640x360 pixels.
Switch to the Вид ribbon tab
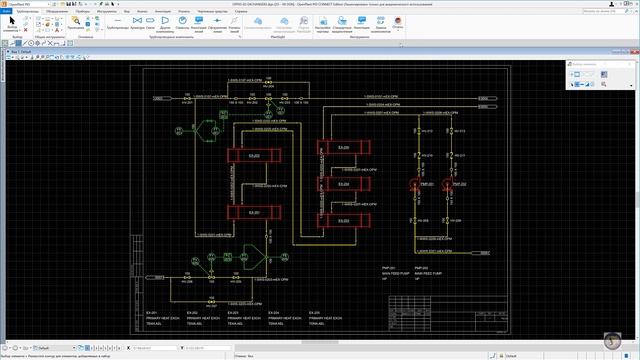click(x=127, y=11)
